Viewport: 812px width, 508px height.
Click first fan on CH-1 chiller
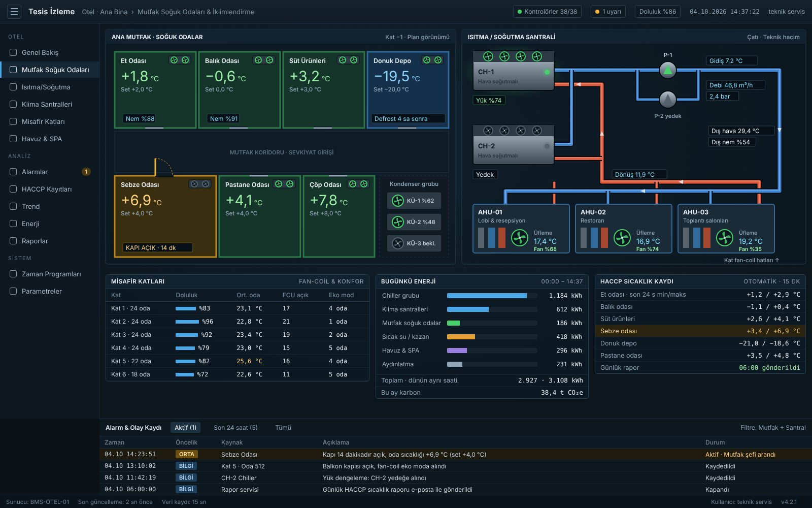(488, 56)
